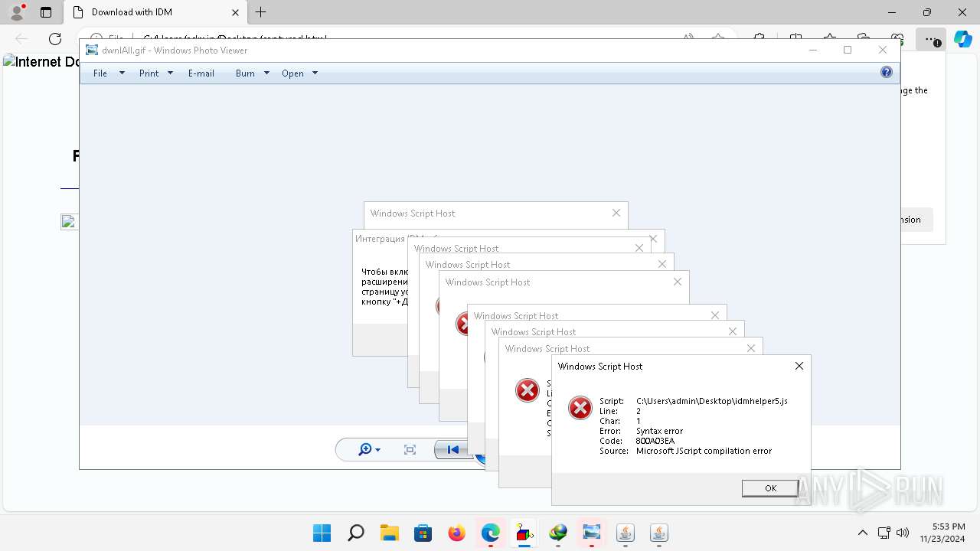This screenshot has width=980, height=551.
Task: Go to previous image in Photo Viewer
Action: tap(452, 450)
